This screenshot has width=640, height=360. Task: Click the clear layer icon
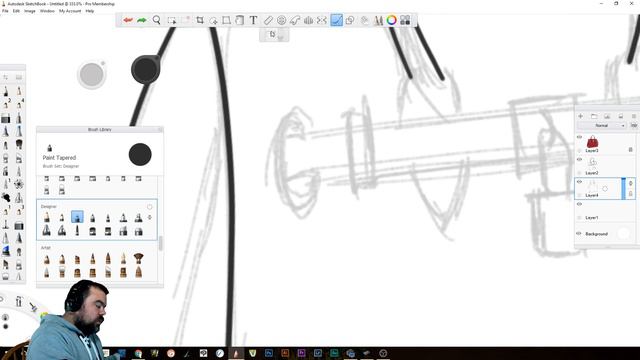click(x=620, y=116)
